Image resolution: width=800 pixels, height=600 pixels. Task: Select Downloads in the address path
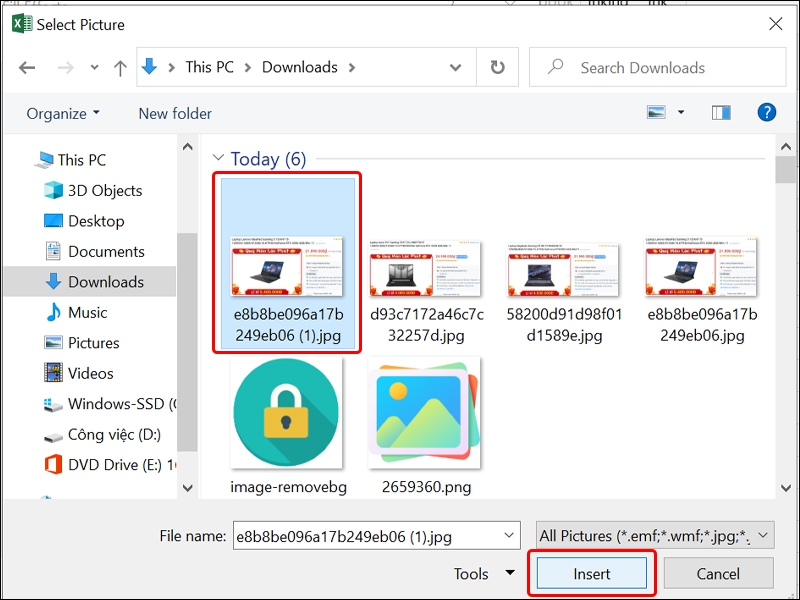[x=299, y=67]
